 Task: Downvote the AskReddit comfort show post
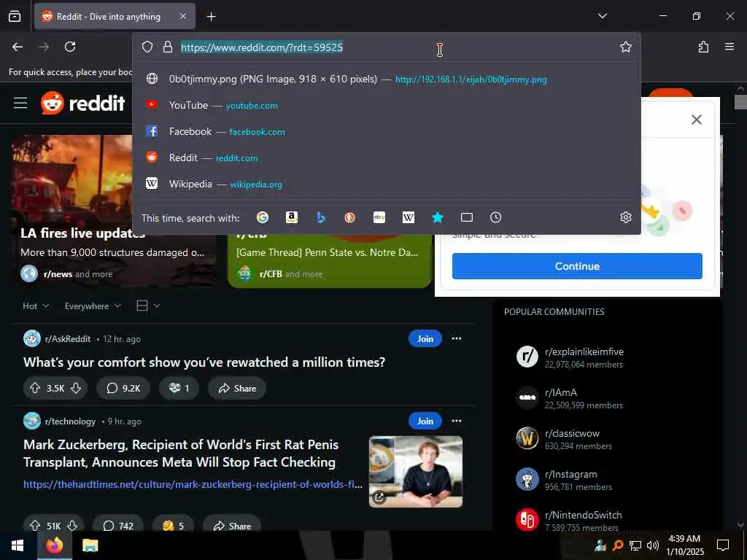76,388
